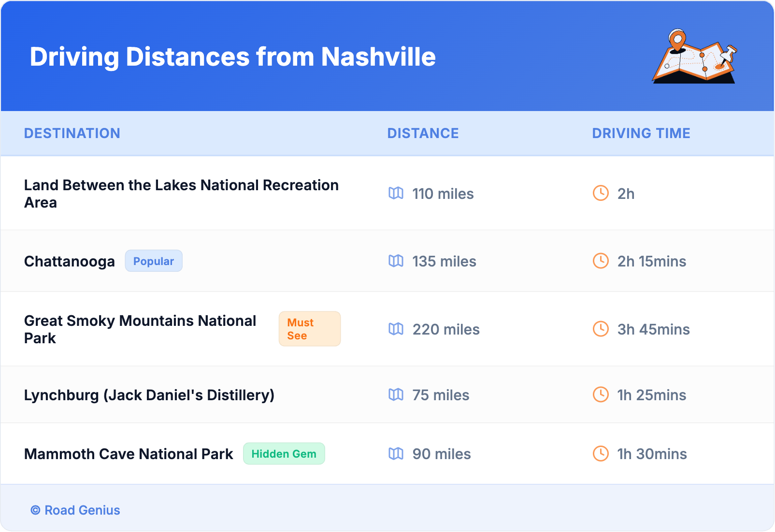The image size is (775, 532).
Task: Click the map illustration with location pin
Action: 694,56
